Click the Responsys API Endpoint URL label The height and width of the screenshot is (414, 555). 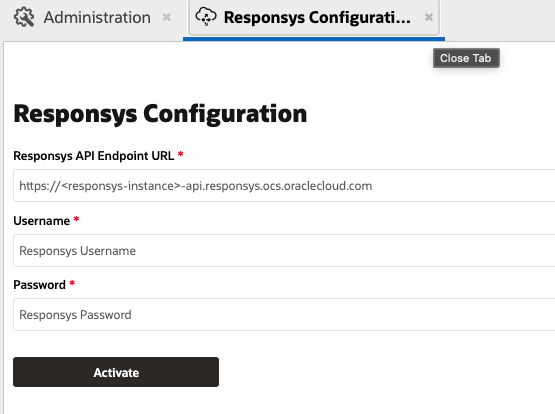tap(93, 156)
